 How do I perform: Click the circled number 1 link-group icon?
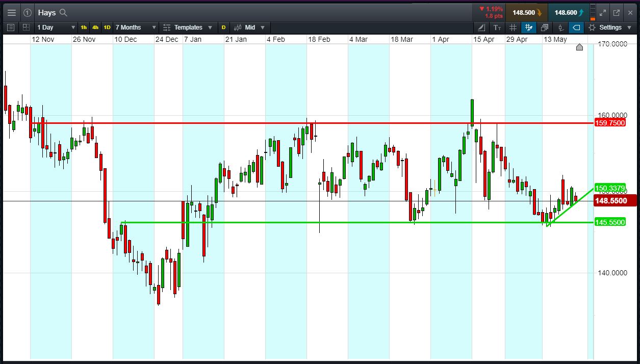(28, 13)
